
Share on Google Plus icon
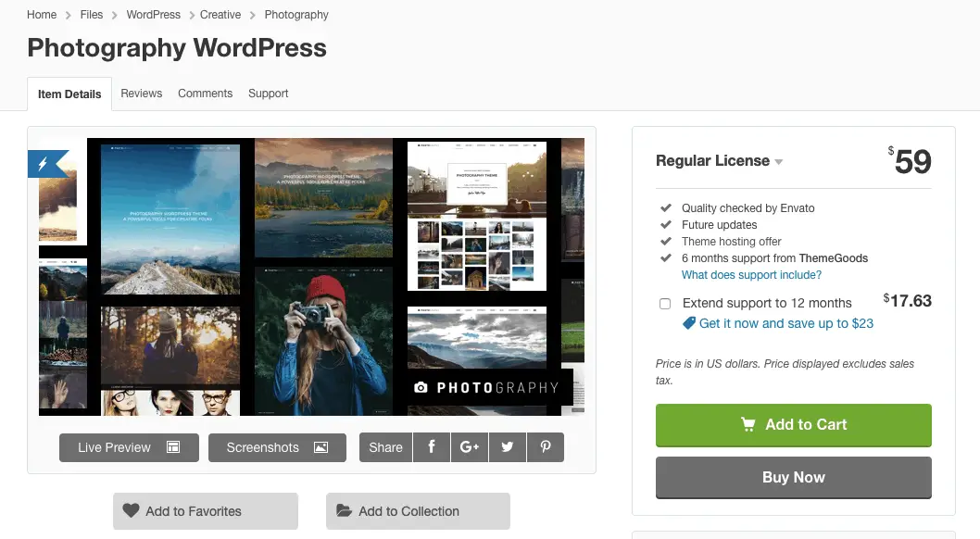(470, 447)
